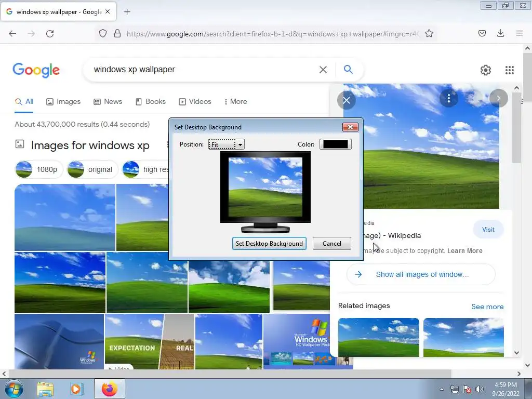This screenshot has height=399, width=532.
Task: Click the image icon beside Images for windows xp
Action: [20, 144]
